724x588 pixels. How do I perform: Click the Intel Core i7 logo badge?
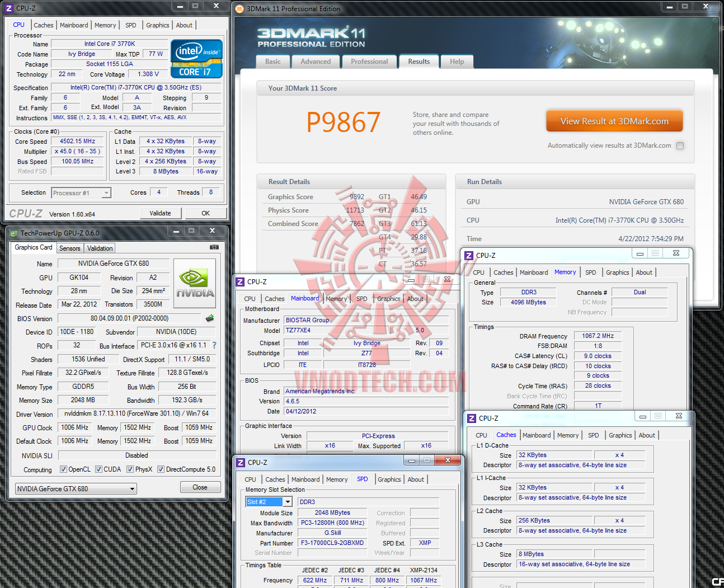(196, 59)
